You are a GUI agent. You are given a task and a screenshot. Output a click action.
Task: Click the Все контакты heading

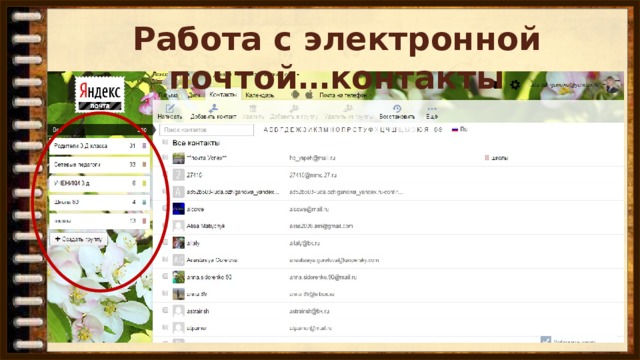pyautogui.click(x=196, y=143)
